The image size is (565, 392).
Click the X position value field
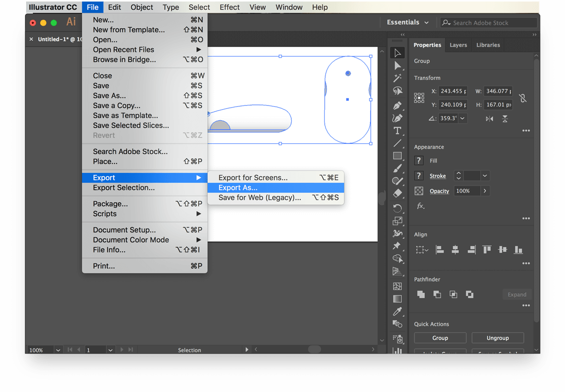453,91
